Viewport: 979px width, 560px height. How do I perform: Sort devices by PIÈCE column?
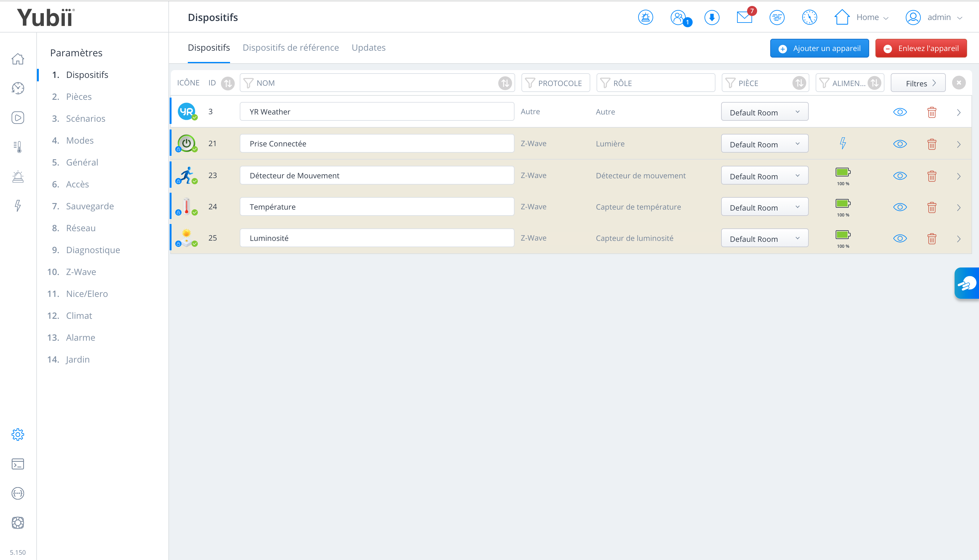point(799,83)
